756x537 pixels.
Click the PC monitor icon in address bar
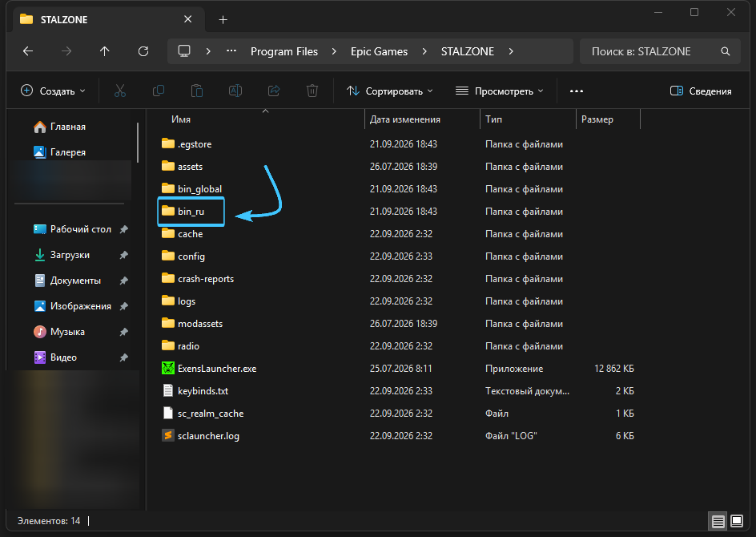184,51
